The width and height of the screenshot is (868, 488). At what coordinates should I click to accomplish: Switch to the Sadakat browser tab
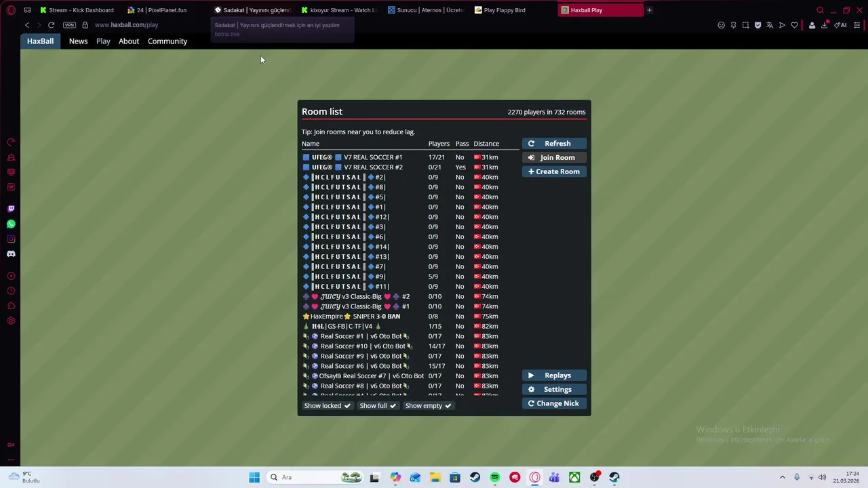click(252, 10)
